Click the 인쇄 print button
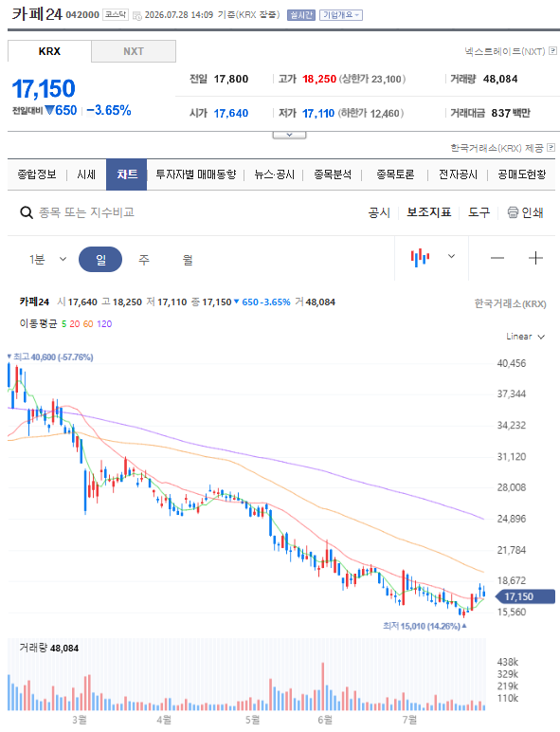The height and width of the screenshot is (732, 560). [x=526, y=213]
